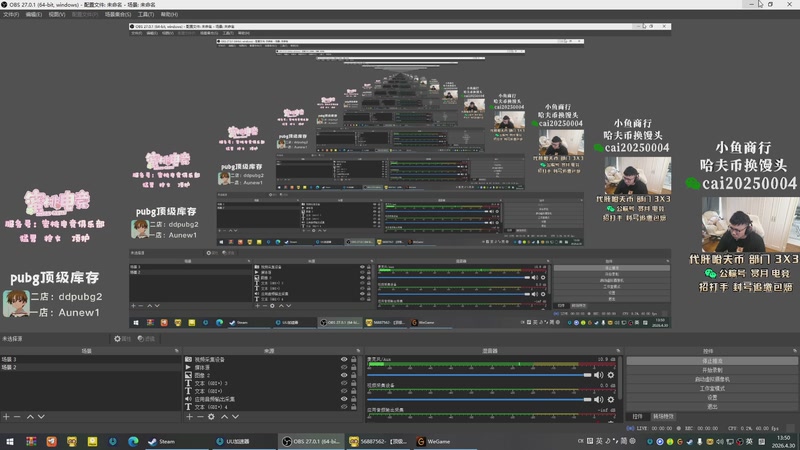Image resolution: width=800 pixels, height=450 pixels.
Task: Click the 开始录制 button
Action: (712, 370)
